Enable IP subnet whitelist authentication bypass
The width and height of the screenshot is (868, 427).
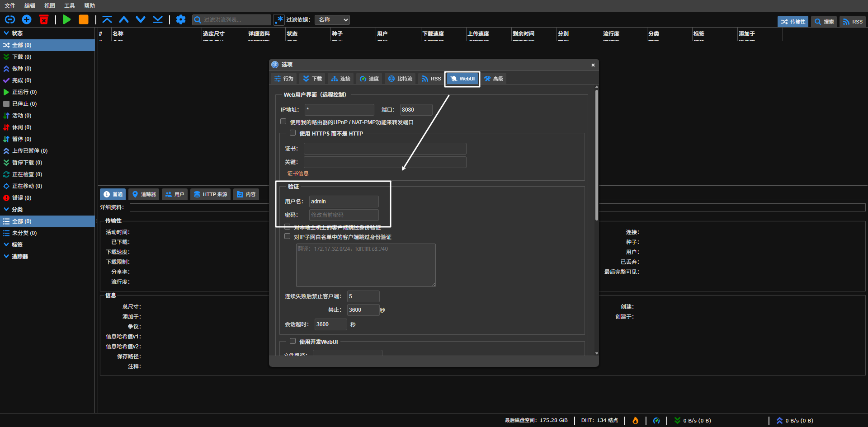click(288, 236)
